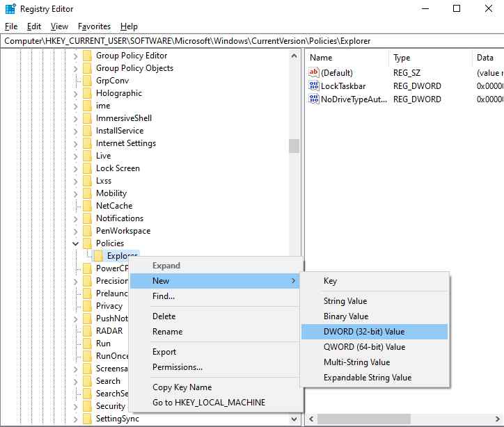Image resolution: width=504 pixels, height=427 pixels.
Task: Click the tree pane vertical scrollbar thumb
Action: click(x=294, y=146)
